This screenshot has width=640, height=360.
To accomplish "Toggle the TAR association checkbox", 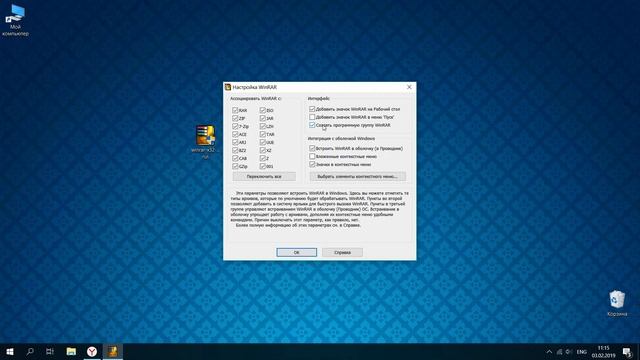I will point(263,134).
